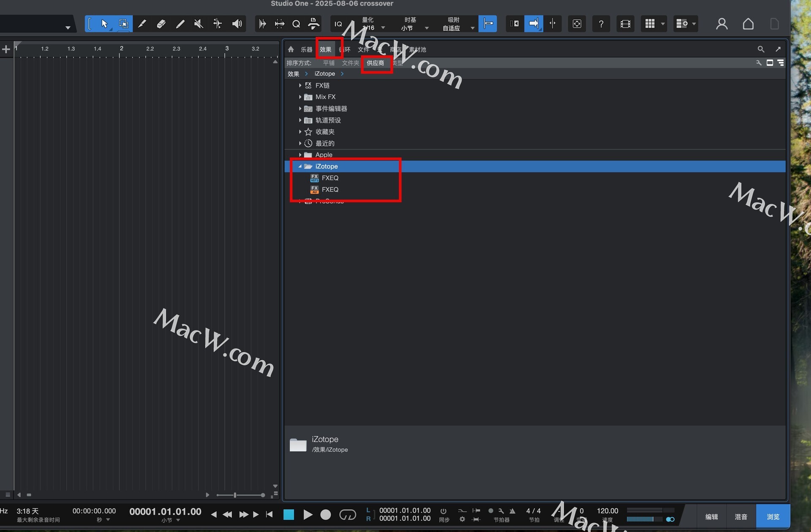811x532 pixels.
Task: Toggle the metronome click icon
Action: tap(512, 511)
